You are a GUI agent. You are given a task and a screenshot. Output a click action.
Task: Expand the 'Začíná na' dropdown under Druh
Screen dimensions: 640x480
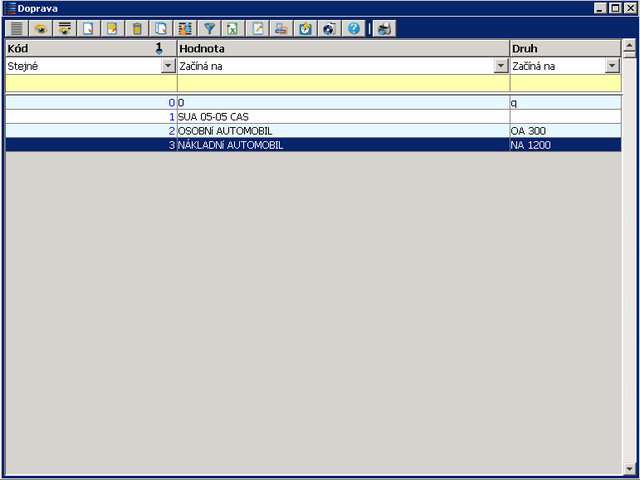tap(612, 66)
